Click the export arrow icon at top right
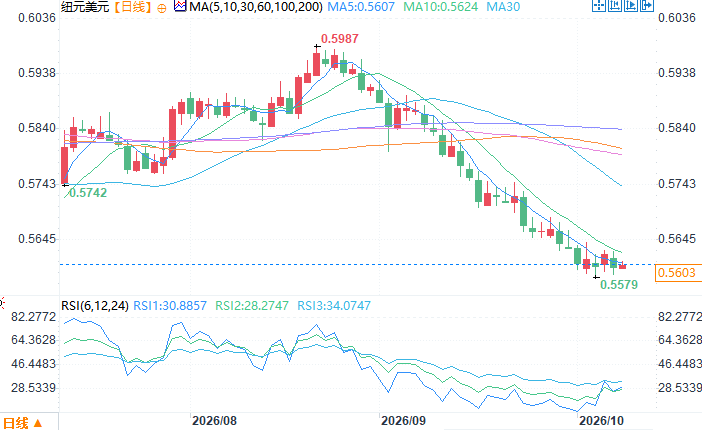Screen dimensions: 702x430 (647, 6)
